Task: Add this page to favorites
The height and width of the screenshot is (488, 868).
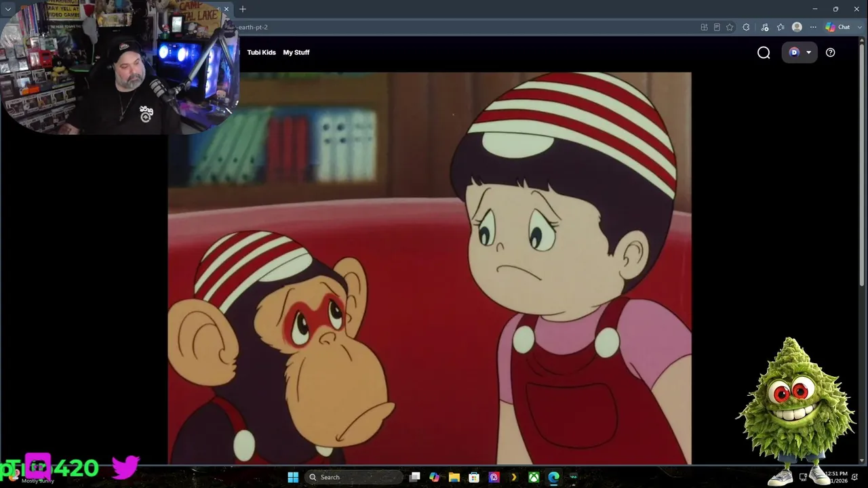Action: (x=730, y=27)
